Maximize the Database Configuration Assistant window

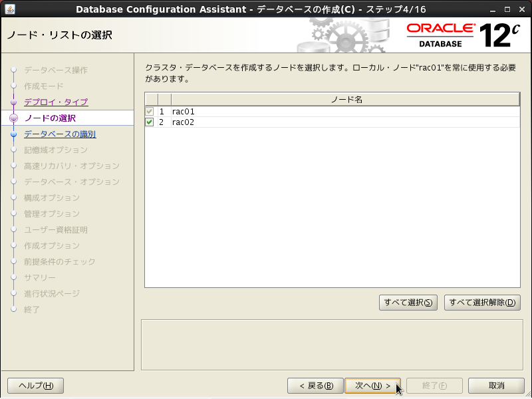[507, 9]
